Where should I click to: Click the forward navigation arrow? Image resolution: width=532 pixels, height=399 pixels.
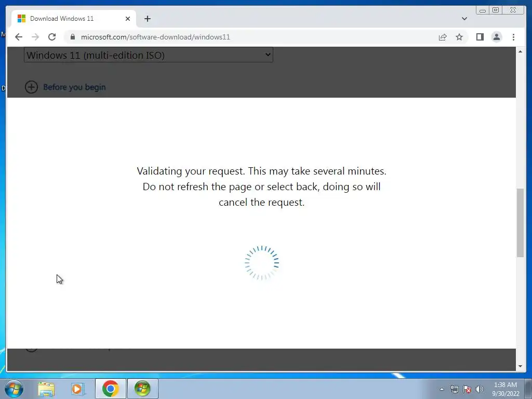pos(35,37)
